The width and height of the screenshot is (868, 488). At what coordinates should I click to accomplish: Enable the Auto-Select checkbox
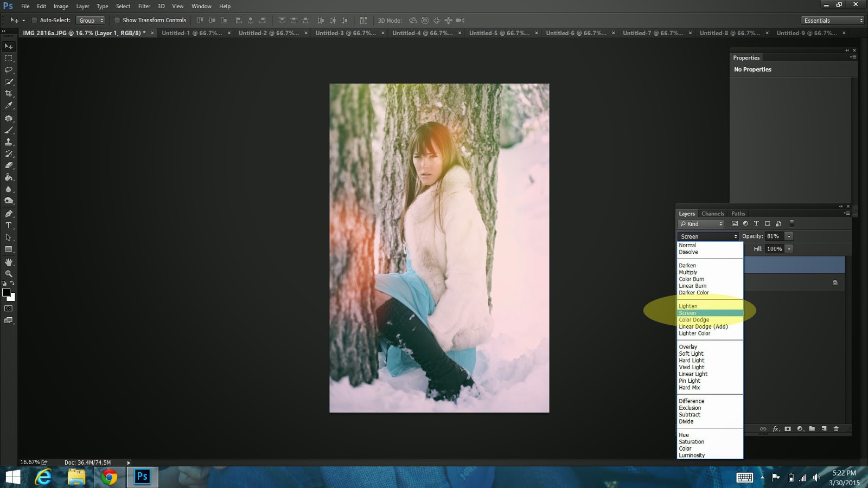[x=34, y=21]
